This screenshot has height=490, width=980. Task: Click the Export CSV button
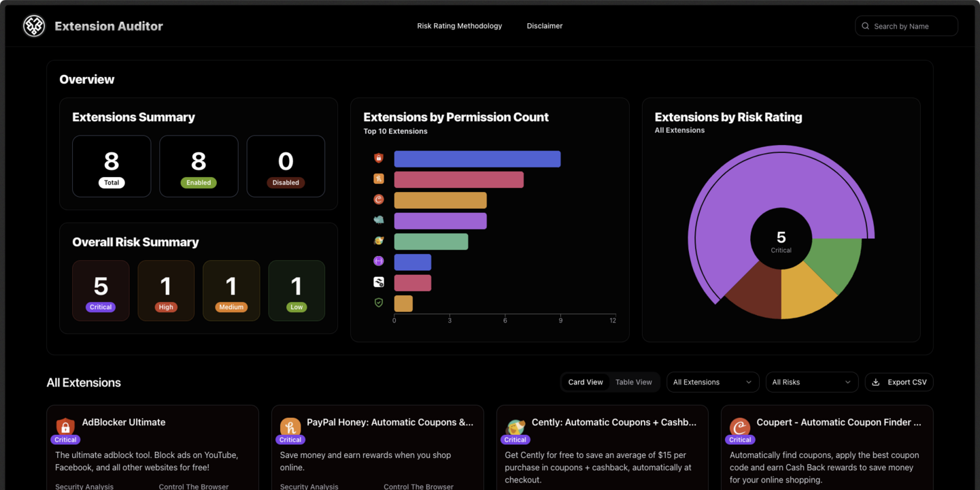899,382
